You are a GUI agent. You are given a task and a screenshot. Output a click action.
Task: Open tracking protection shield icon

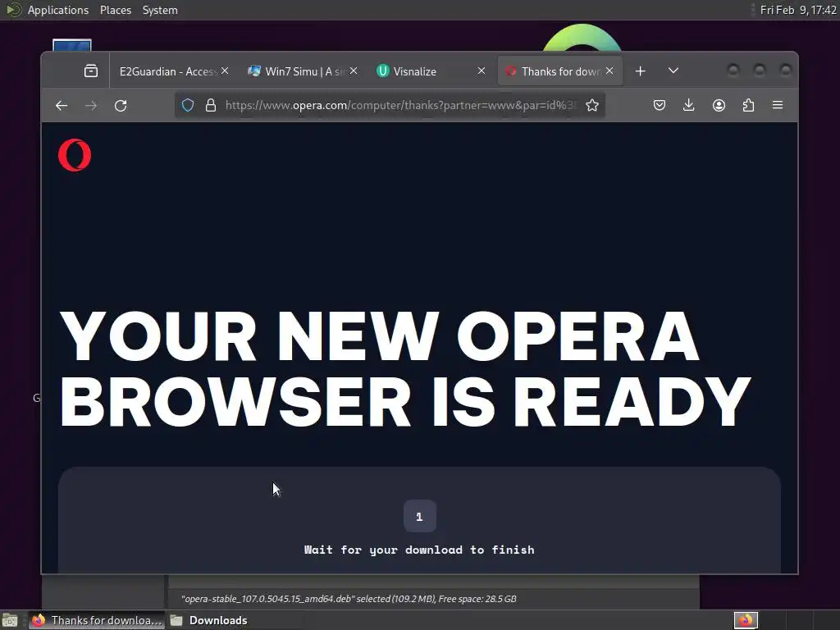[x=188, y=106]
